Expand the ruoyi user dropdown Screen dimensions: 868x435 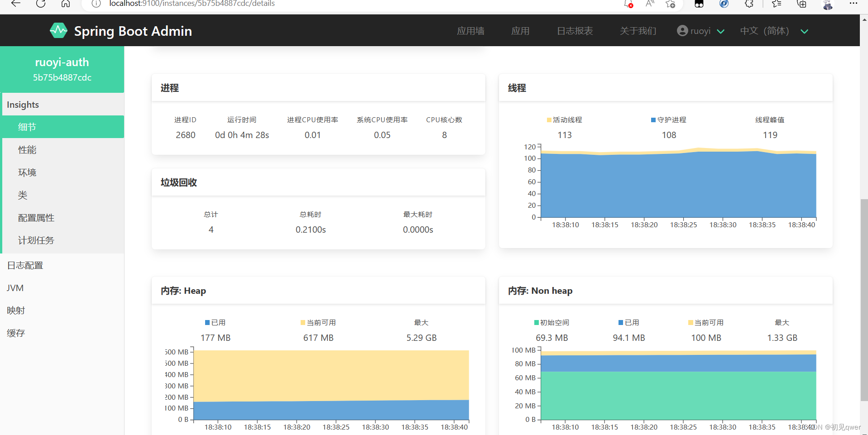(x=721, y=31)
